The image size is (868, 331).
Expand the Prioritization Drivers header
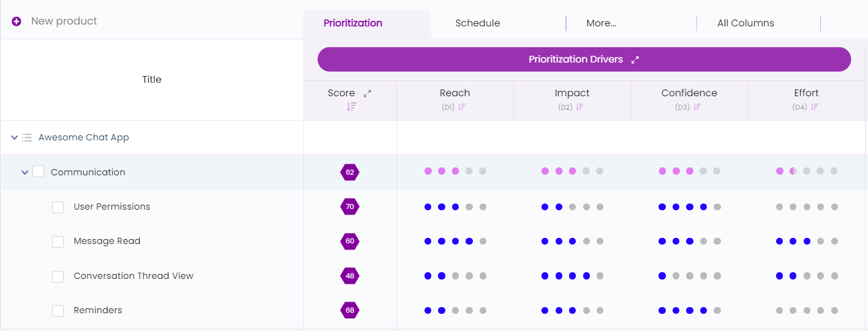coord(635,60)
